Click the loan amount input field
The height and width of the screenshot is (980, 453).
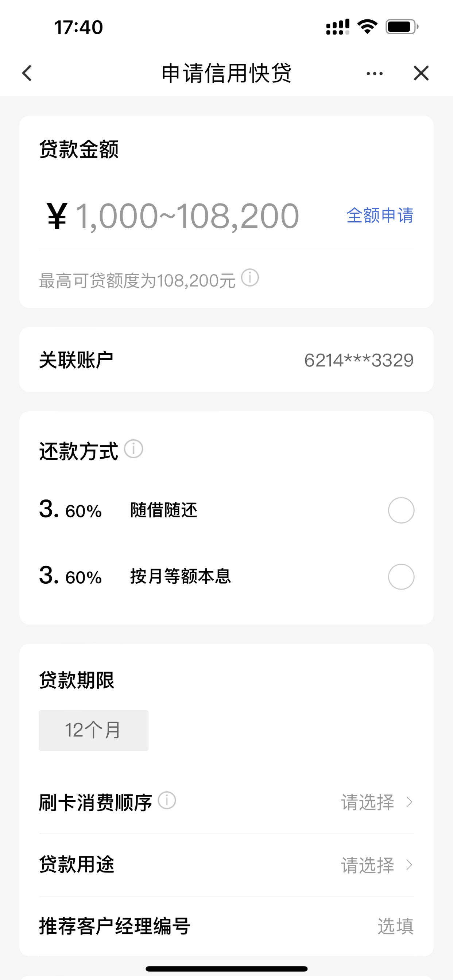(x=186, y=216)
